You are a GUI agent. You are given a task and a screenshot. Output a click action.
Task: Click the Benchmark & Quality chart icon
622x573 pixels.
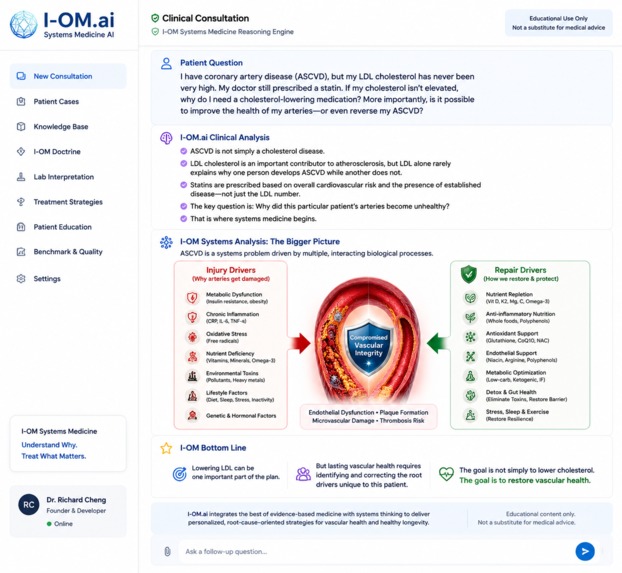(x=21, y=252)
